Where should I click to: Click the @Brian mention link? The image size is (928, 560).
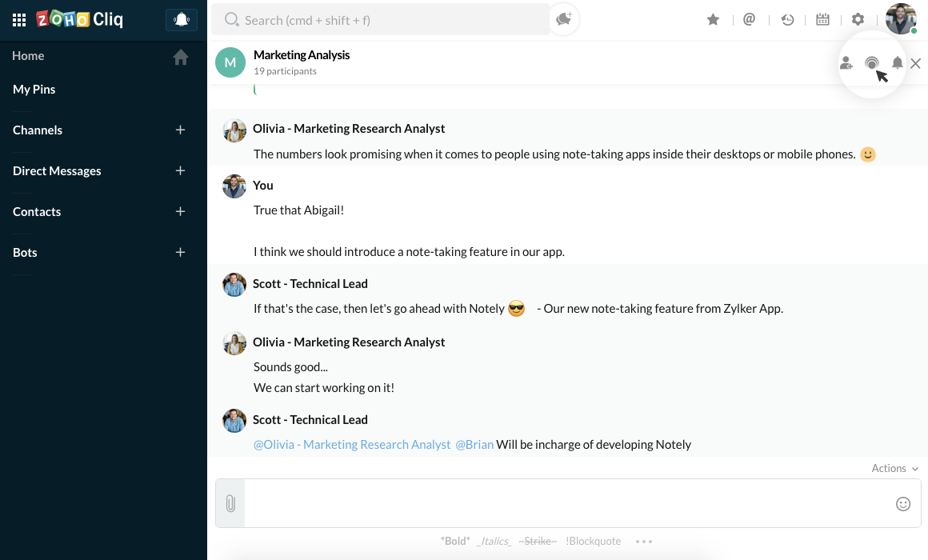[474, 445]
